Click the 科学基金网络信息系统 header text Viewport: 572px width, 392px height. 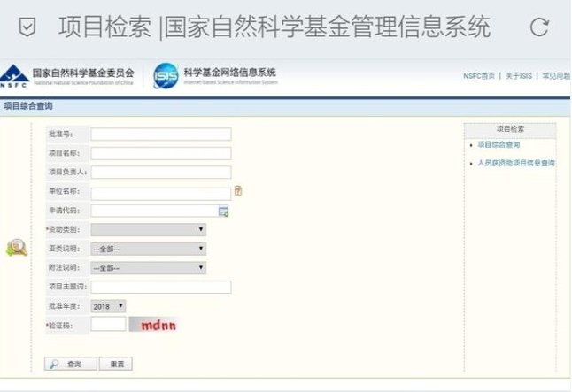[230, 73]
